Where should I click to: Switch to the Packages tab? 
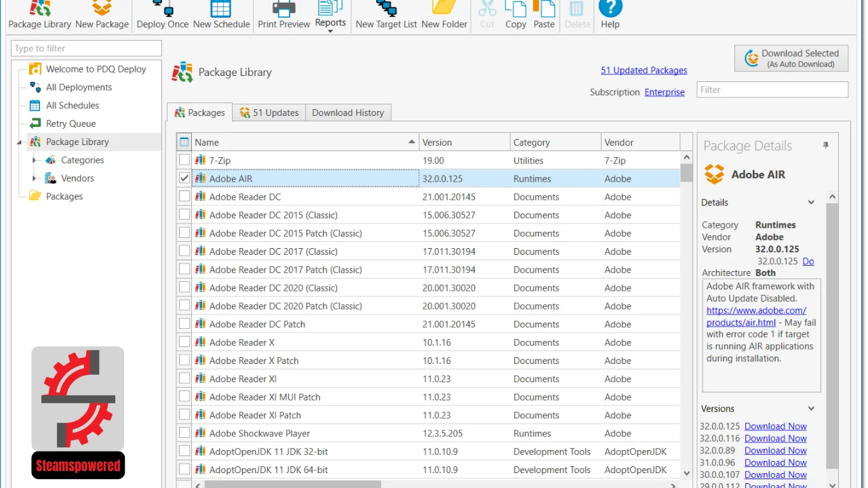tap(199, 113)
